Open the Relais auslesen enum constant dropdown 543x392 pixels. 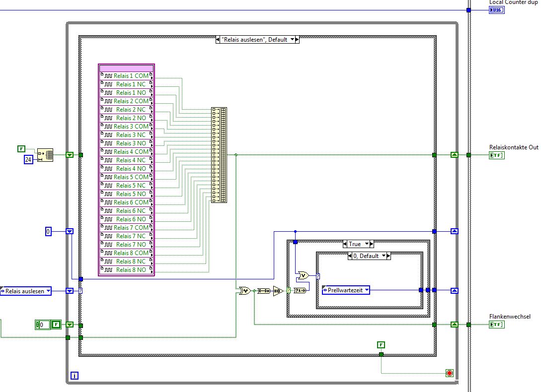(x=48, y=291)
